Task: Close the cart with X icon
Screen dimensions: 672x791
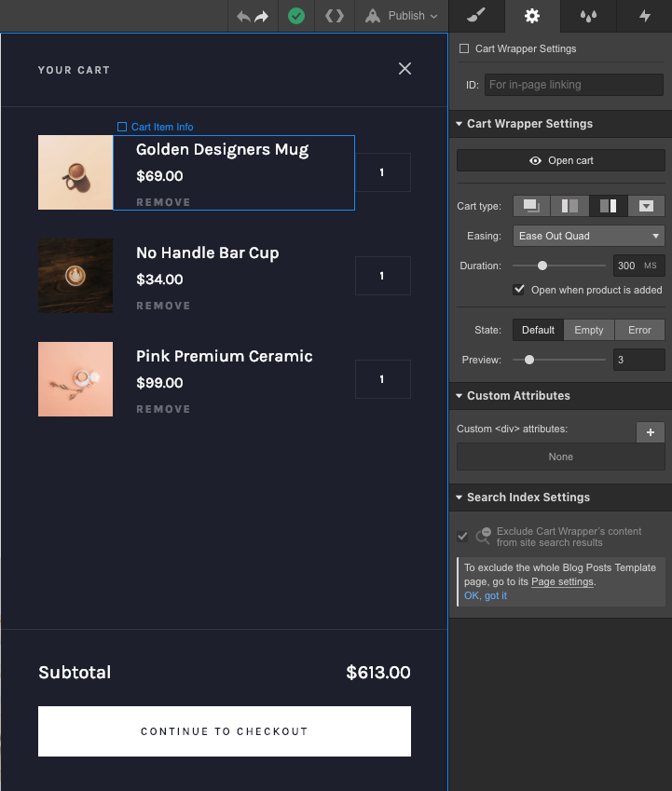Action: point(405,69)
